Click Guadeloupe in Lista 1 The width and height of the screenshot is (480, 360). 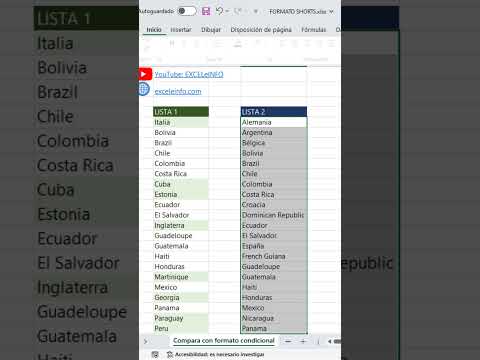tap(181, 236)
